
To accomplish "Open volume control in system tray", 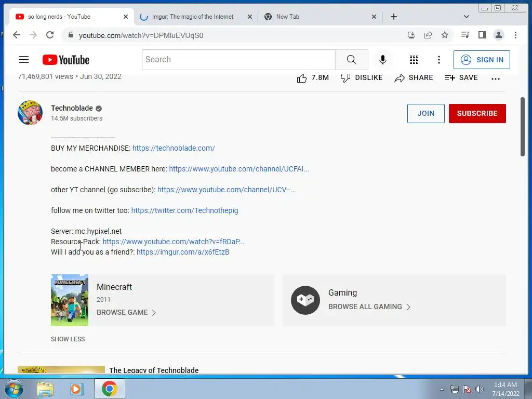I will [480, 389].
